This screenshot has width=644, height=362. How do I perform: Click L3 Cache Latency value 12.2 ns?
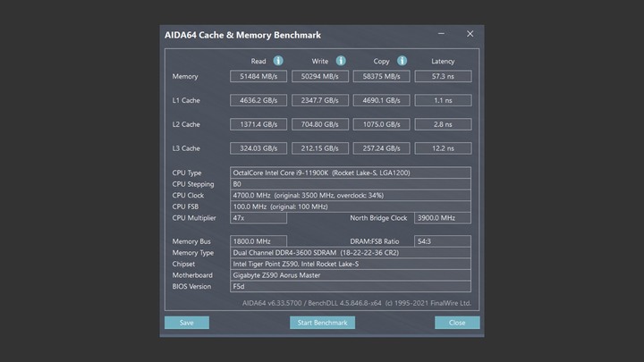click(x=443, y=148)
